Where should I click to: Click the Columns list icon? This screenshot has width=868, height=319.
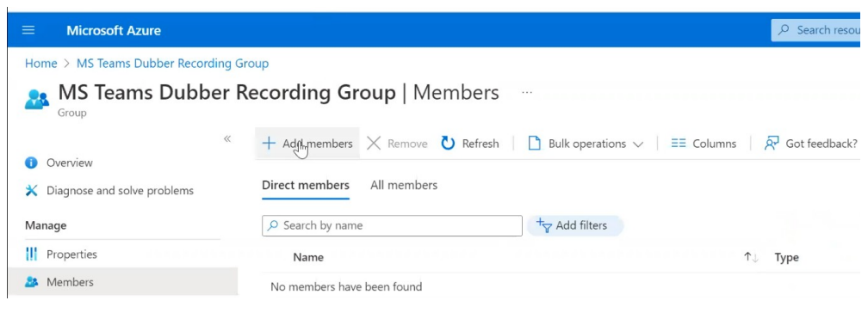coord(679,144)
